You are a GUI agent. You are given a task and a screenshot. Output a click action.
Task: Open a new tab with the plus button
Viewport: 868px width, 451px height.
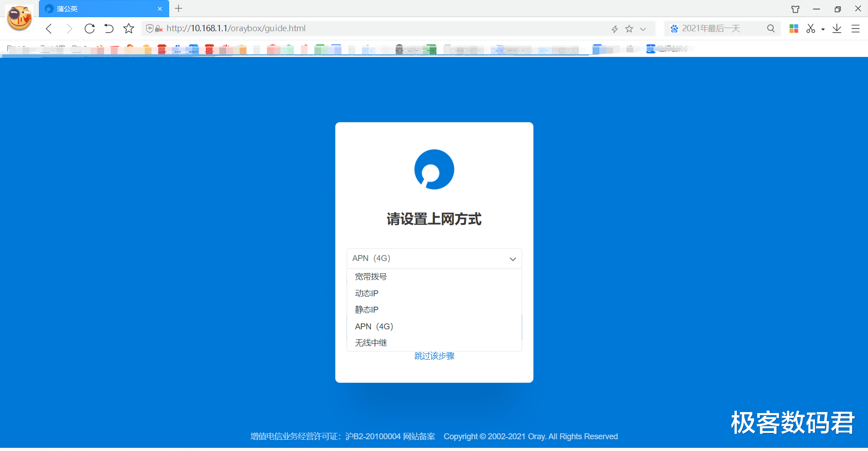pos(179,9)
